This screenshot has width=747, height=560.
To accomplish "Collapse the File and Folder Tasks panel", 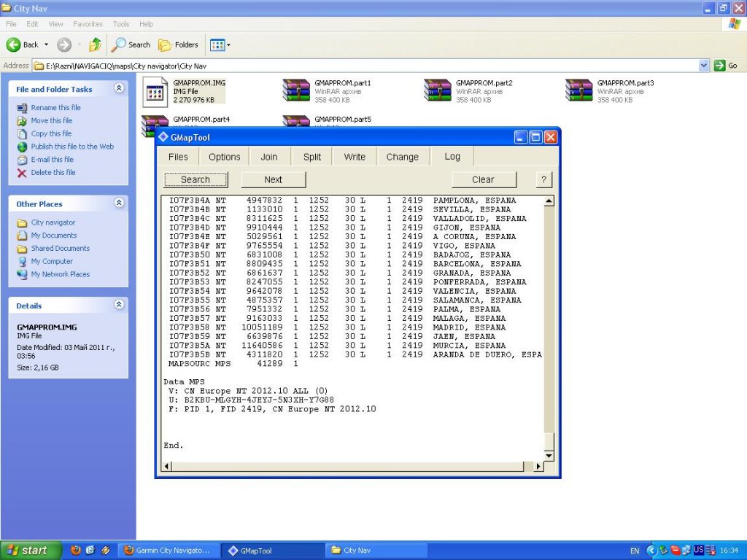I will tap(119, 88).
